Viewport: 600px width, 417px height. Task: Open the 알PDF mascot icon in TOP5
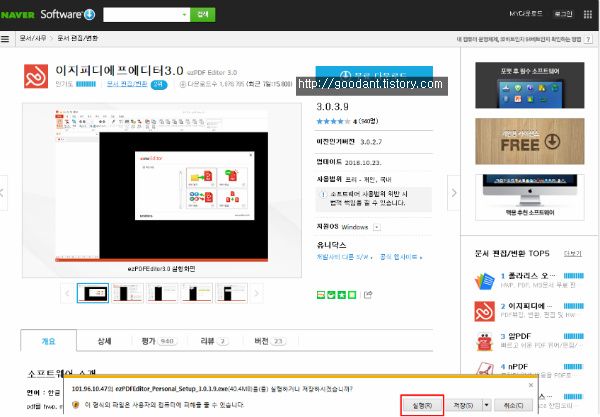click(x=484, y=341)
